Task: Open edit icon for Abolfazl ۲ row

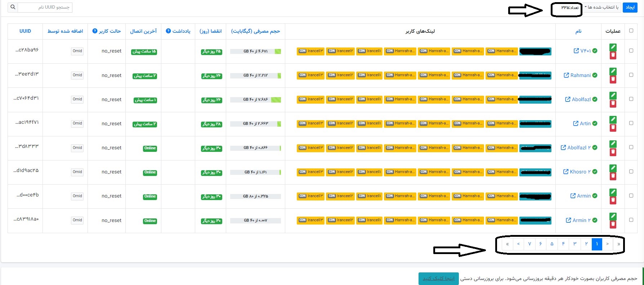Action: click(x=613, y=144)
